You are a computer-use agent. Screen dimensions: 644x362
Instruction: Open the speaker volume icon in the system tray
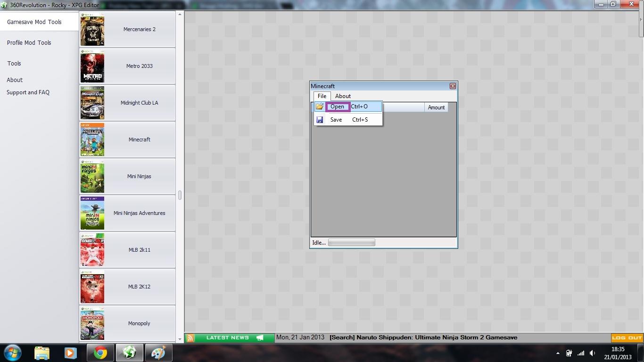click(593, 353)
